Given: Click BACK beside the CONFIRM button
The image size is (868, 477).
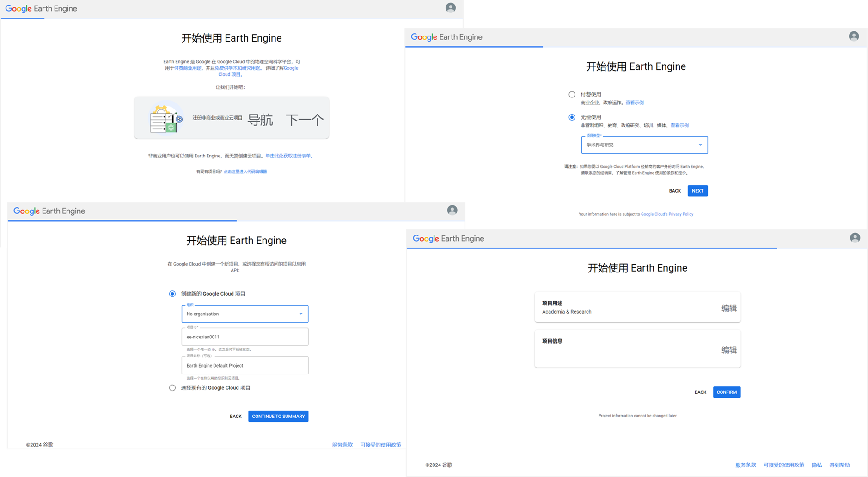Looking at the screenshot, I should [700, 392].
